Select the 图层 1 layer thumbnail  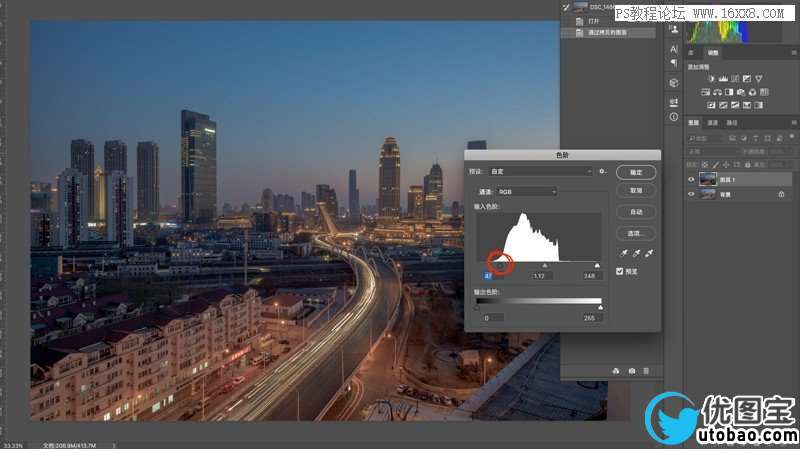point(708,179)
